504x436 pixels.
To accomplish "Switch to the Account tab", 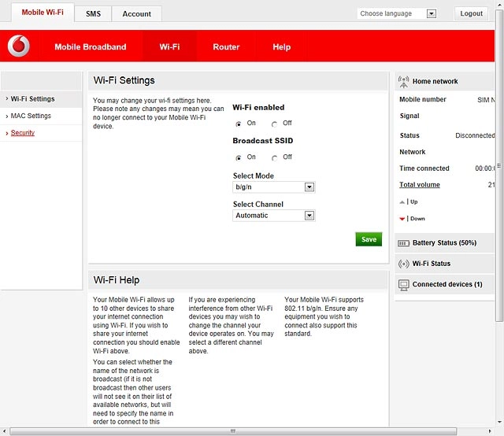I will click(x=136, y=14).
